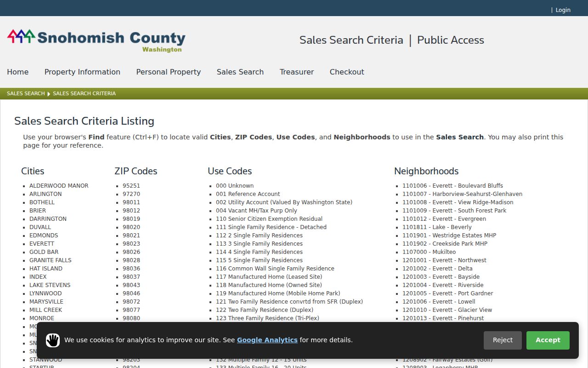Open the Treasurer menu item
Screen dimensions: 588x368
click(x=297, y=72)
